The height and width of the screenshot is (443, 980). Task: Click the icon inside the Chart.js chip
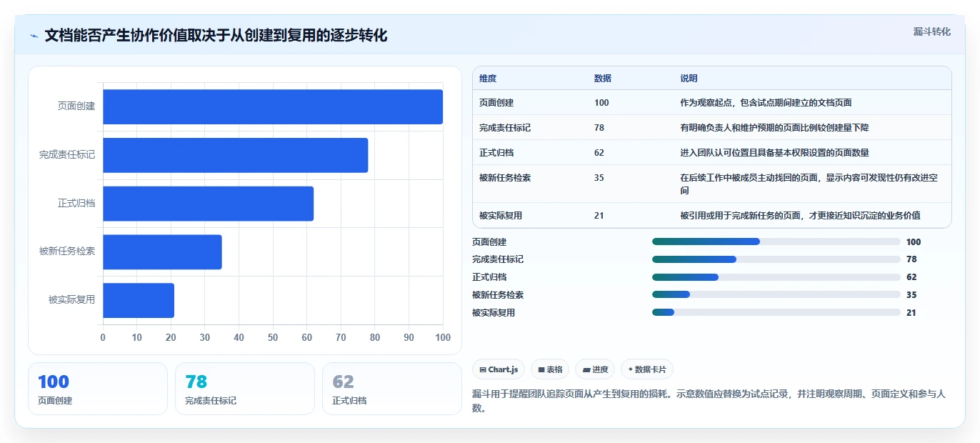(483, 369)
